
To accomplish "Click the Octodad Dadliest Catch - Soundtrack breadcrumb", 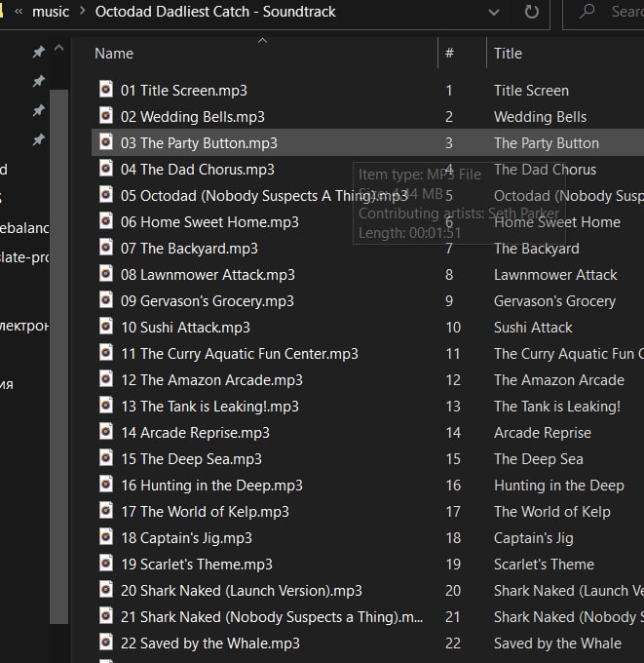I will [215, 12].
